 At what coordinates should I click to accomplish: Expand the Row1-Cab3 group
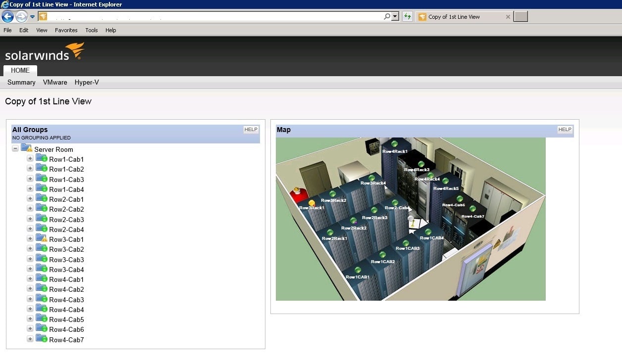pyautogui.click(x=30, y=179)
